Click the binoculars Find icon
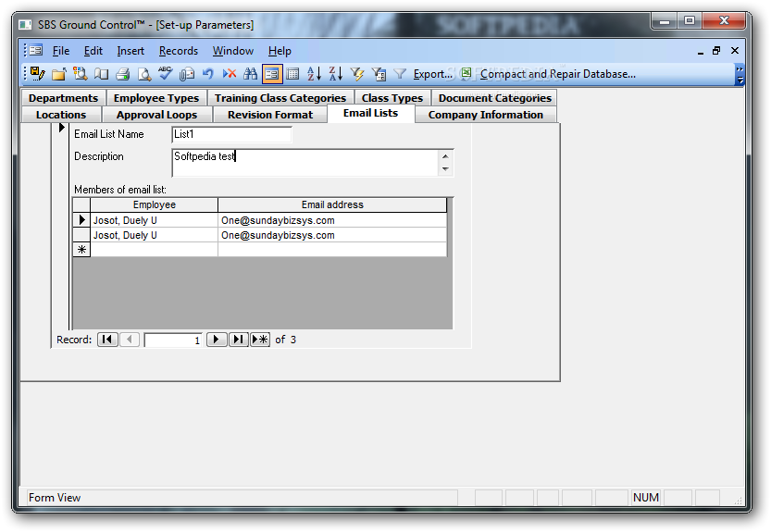This screenshot has width=771, height=532. click(251, 74)
